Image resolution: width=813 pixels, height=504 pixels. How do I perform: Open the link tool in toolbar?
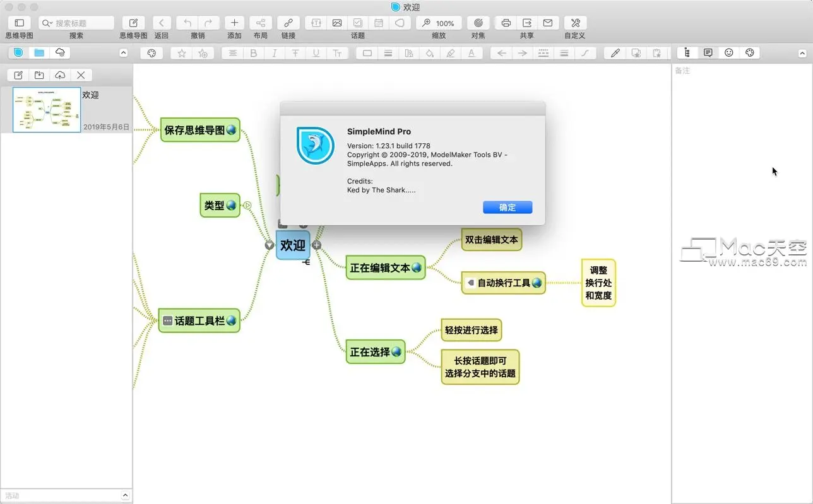click(288, 23)
